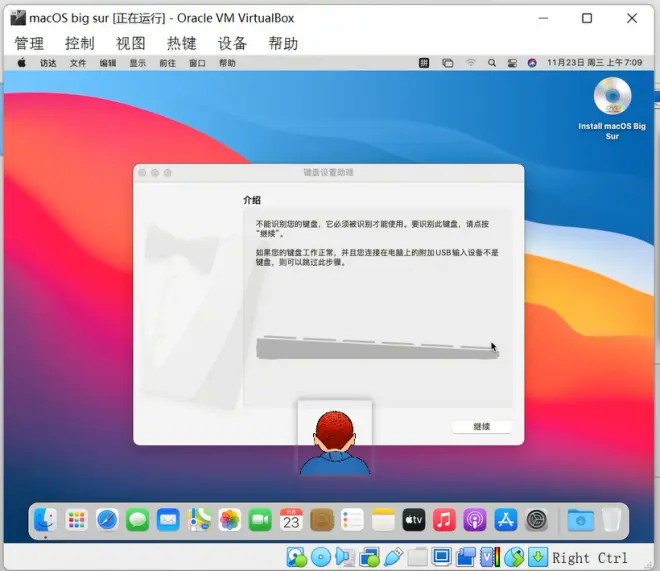Open Contacts in the Dock
660x571 pixels.
tap(322, 520)
